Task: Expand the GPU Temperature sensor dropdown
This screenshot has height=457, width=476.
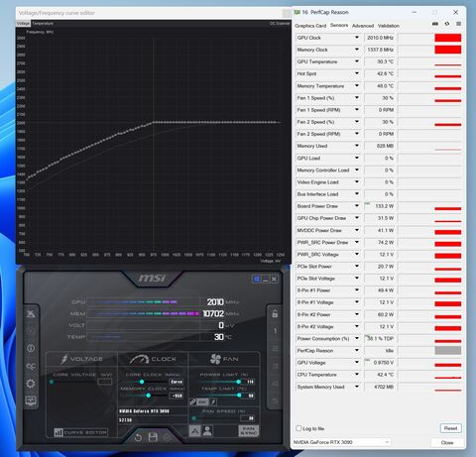Action: coord(357,61)
